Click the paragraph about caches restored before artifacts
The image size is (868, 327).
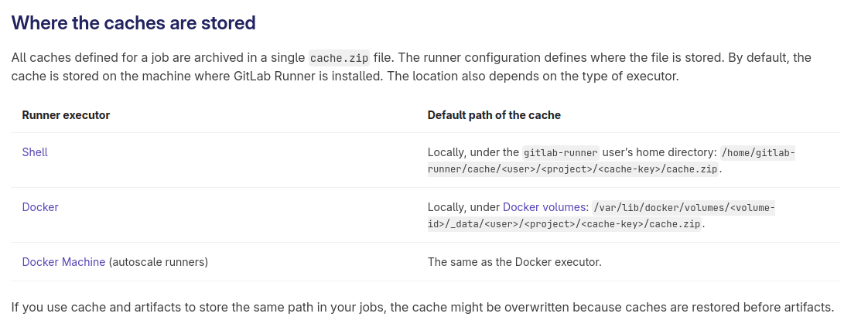(422, 307)
